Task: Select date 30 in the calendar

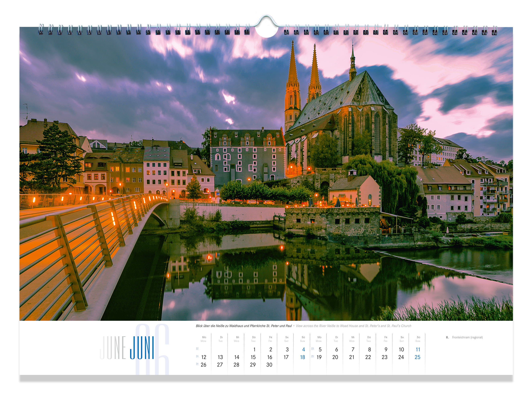Action: click(269, 365)
